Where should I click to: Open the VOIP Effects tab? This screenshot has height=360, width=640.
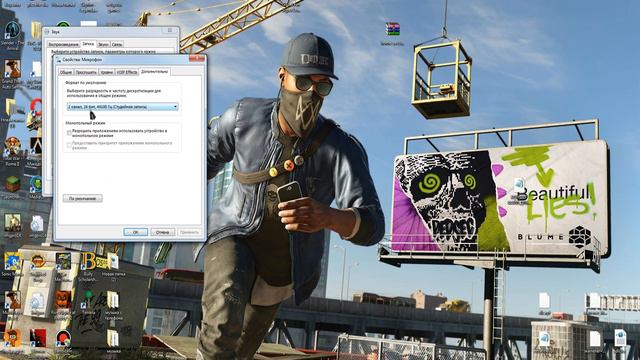[x=127, y=72]
